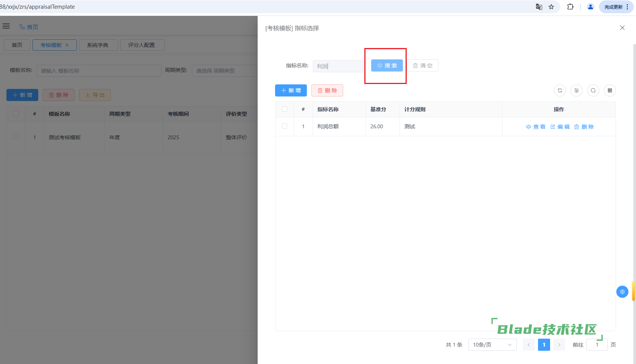Switch to the 评分人配置 tab
636x364 pixels.
tap(142, 45)
